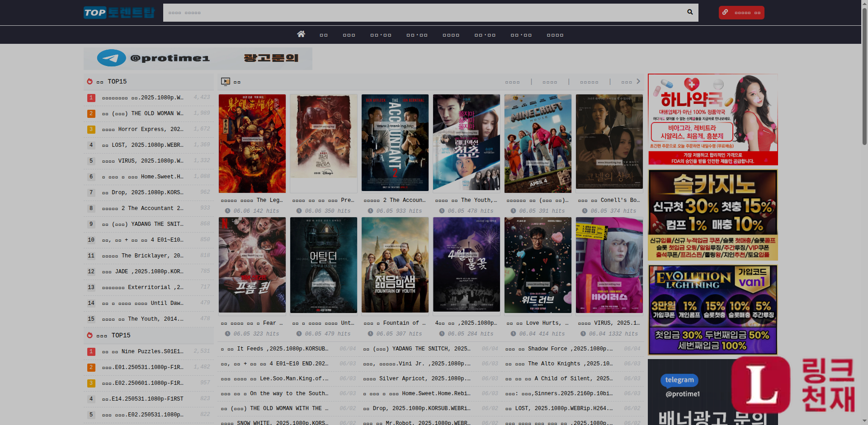Open the Fear Street Prom Queen poster
The height and width of the screenshot is (425, 868).
click(252, 265)
